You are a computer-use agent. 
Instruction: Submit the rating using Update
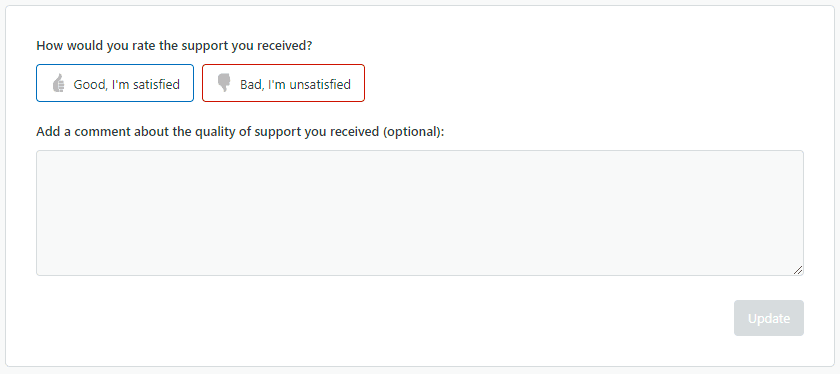[x=769, y=318]
